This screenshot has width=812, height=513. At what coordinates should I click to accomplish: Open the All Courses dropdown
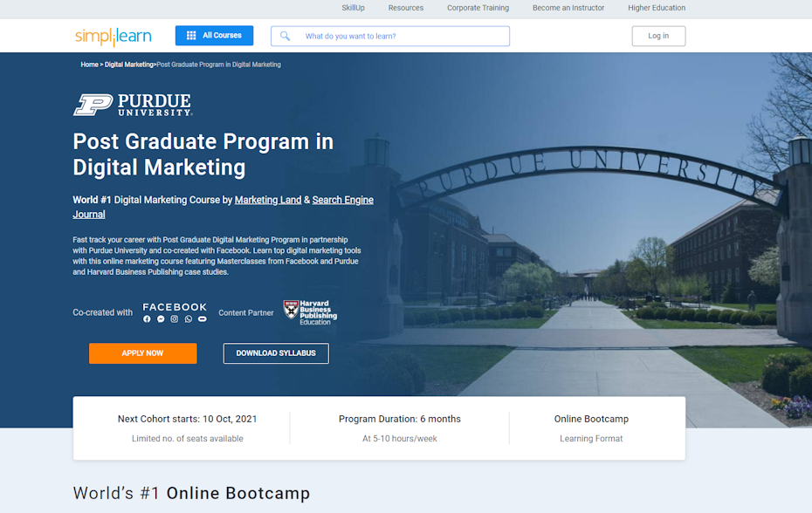tap(214, 36)
